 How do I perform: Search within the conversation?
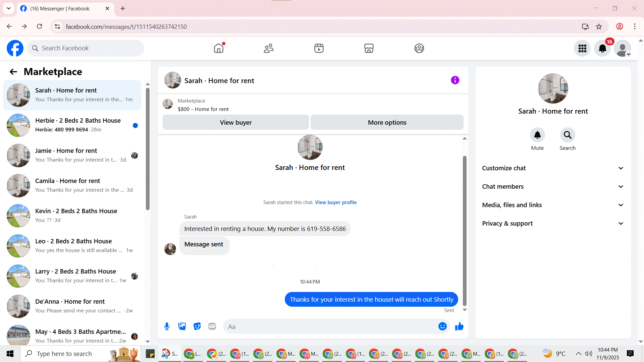click(568, 135)
